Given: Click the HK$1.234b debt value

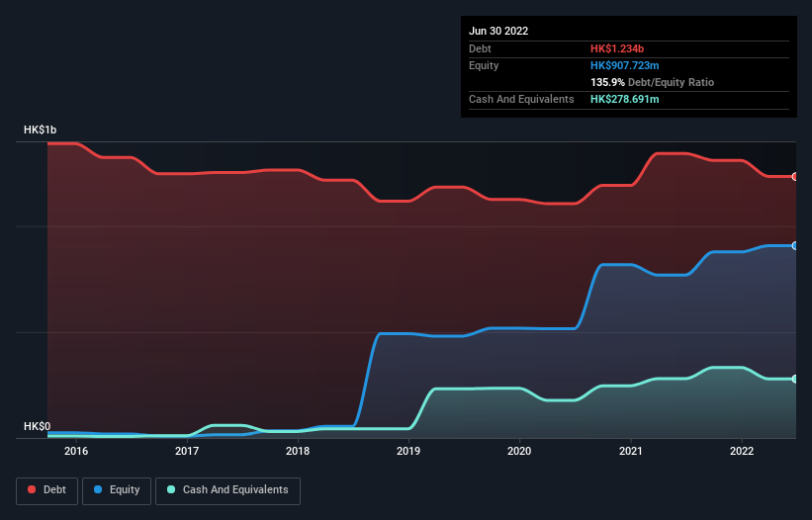Looking at the screenshot, I should (617, 48).
